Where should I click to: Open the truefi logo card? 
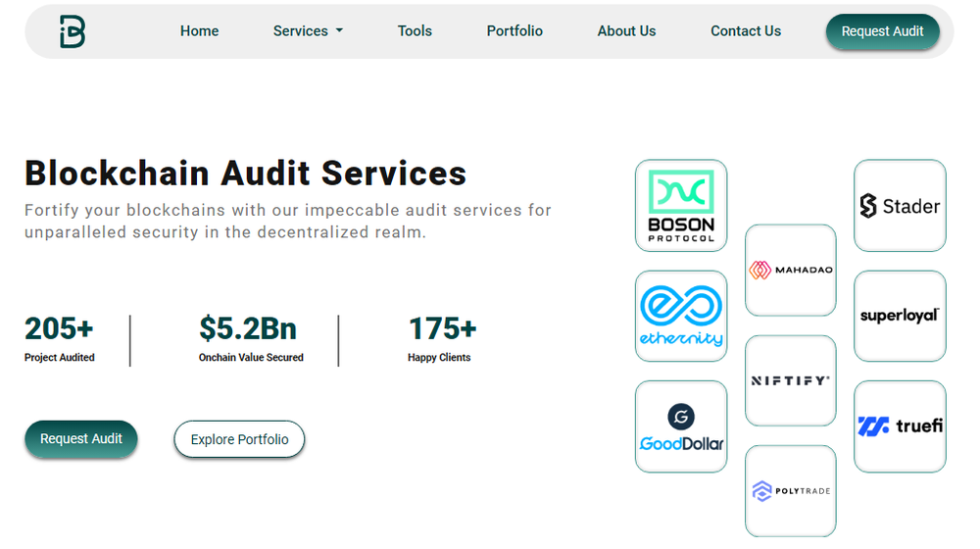point(900,426)
